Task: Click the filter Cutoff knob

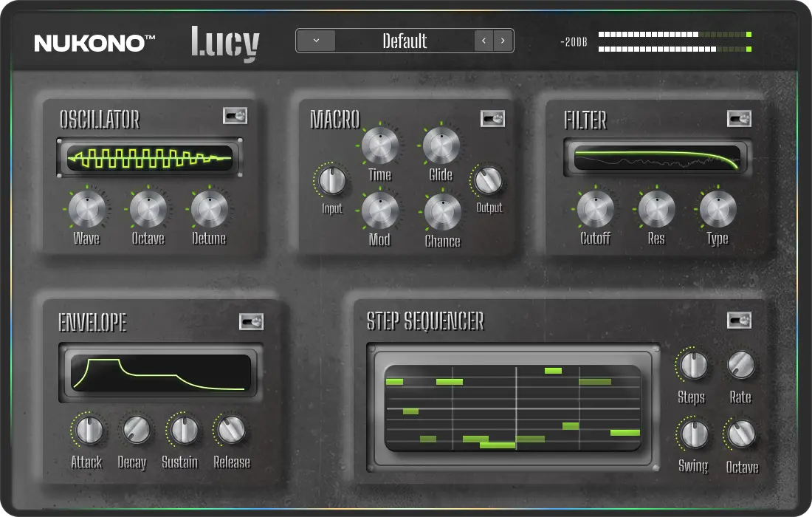Action: (x=596, y=209)
